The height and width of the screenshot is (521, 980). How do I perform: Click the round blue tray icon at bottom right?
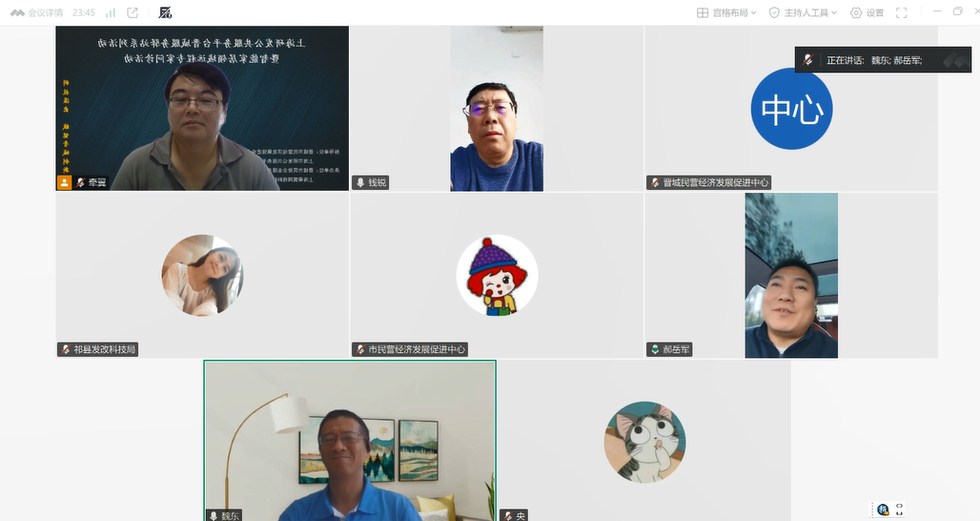tap(883, 510)
